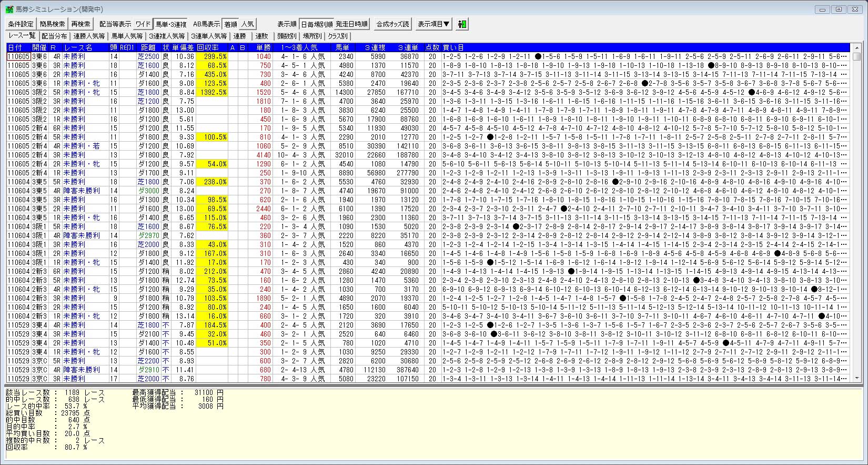This screenshot has height=465, width=868.
Task: Click the green exit door icon
Action: tap(462, 24)
